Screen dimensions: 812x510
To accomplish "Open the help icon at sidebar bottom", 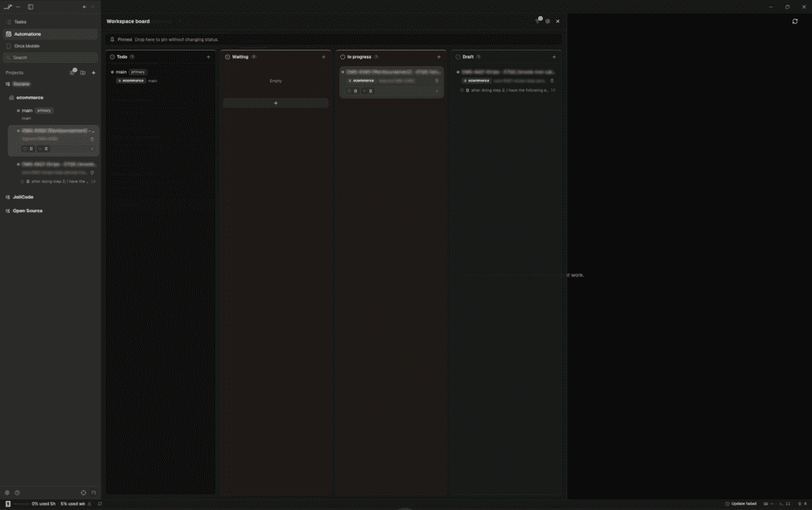I will pyautogui.click(x=17, y=493).
